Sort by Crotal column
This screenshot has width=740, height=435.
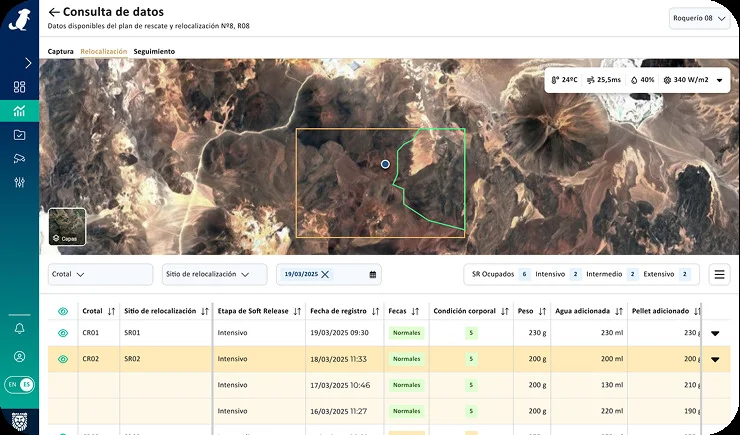point(111,311)
